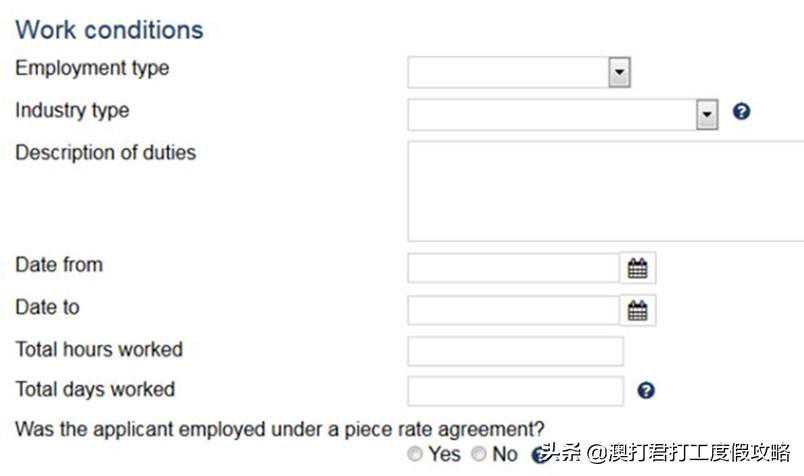Click the Date to input field
This screenshot has height=476, width=804.
(x=514, y=310)
